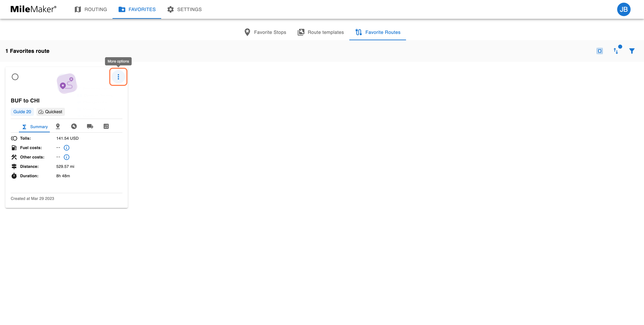This screenshot has height=325, width=644.
Task: Click the select all routes icon
Action: [x=600, y=51]
